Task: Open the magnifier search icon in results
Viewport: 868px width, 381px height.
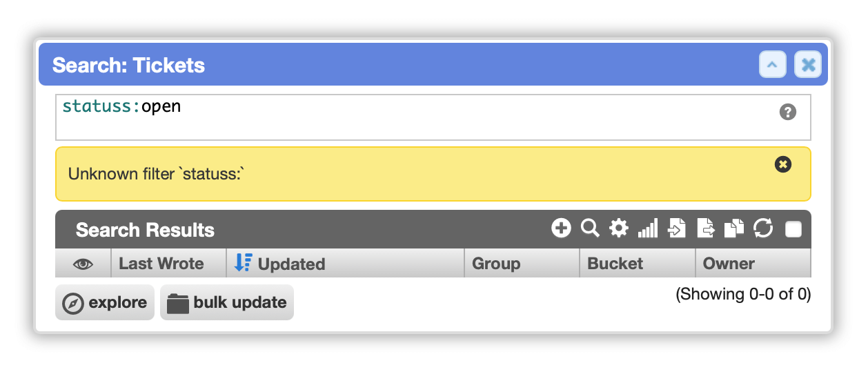Action: [590, 228]
